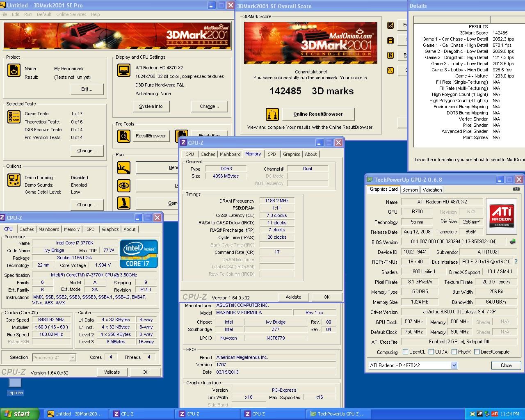Click the Project icon in 3DMark2001
Image resolution: width=525 pixels, height=420 pixels.
pos(14,70)
